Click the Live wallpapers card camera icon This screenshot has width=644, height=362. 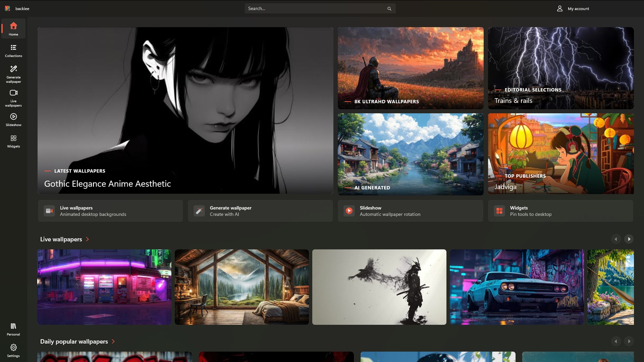49,211
